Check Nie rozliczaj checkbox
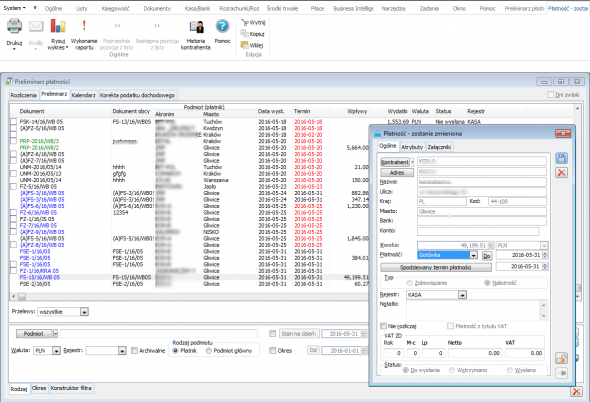This screenshot has width=590, height=402. click(383, 326)
